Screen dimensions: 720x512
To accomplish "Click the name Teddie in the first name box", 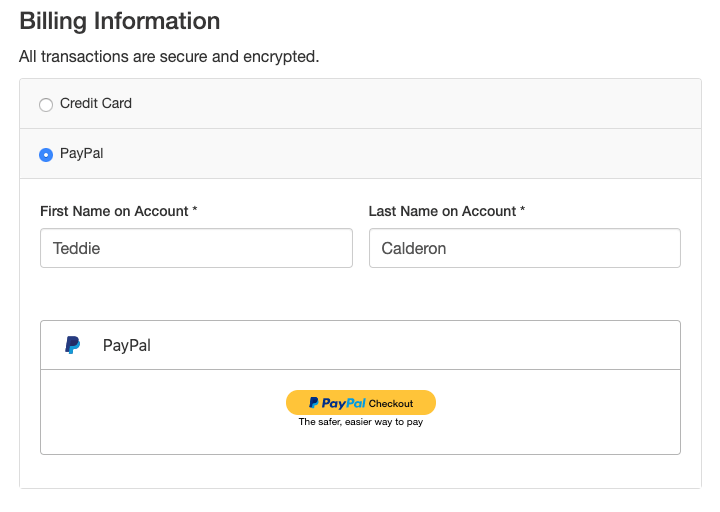I will (x=77, y=248).
